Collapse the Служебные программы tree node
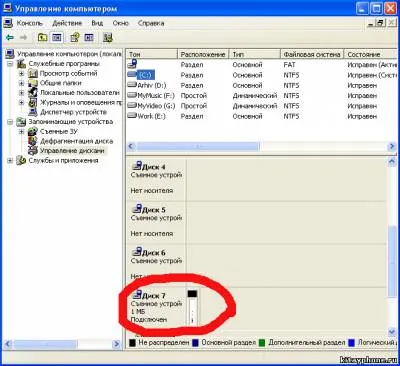Viewport: 400px width, 366px height. point(10,64)
